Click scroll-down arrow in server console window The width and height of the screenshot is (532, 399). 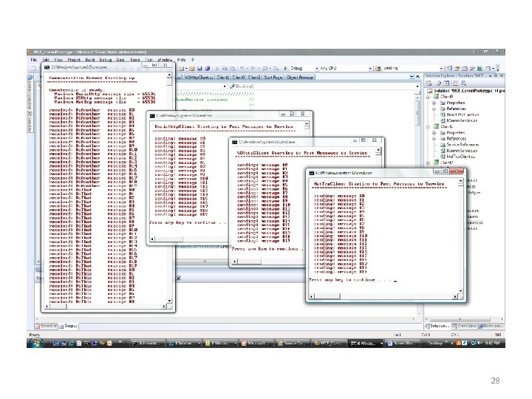[169, 301]
